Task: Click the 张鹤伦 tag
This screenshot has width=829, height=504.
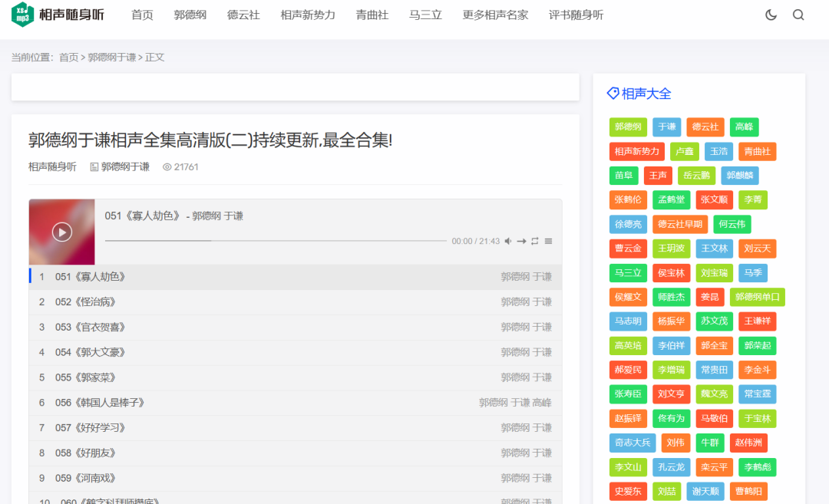Action: (628, 199)
